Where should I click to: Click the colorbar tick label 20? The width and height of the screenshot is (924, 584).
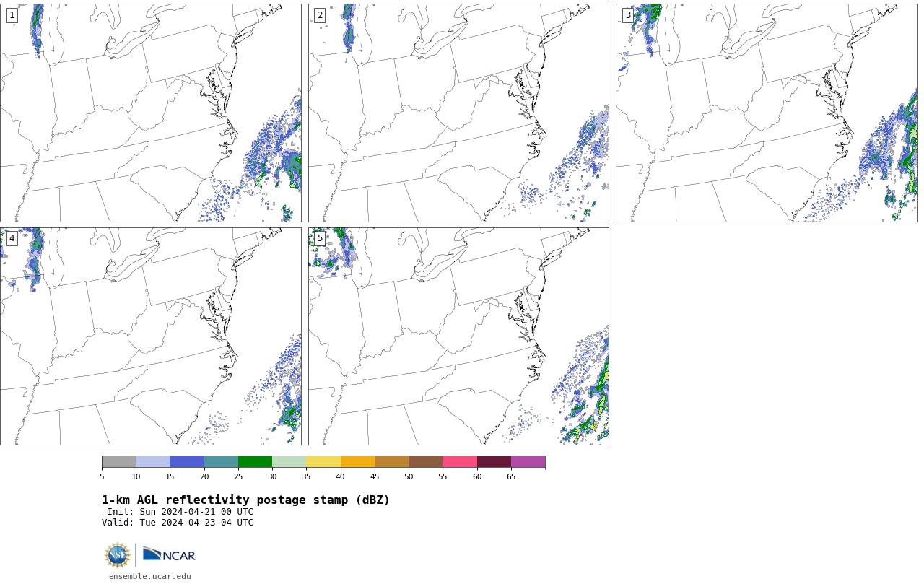pyautogui.click(x=204, y=476)
